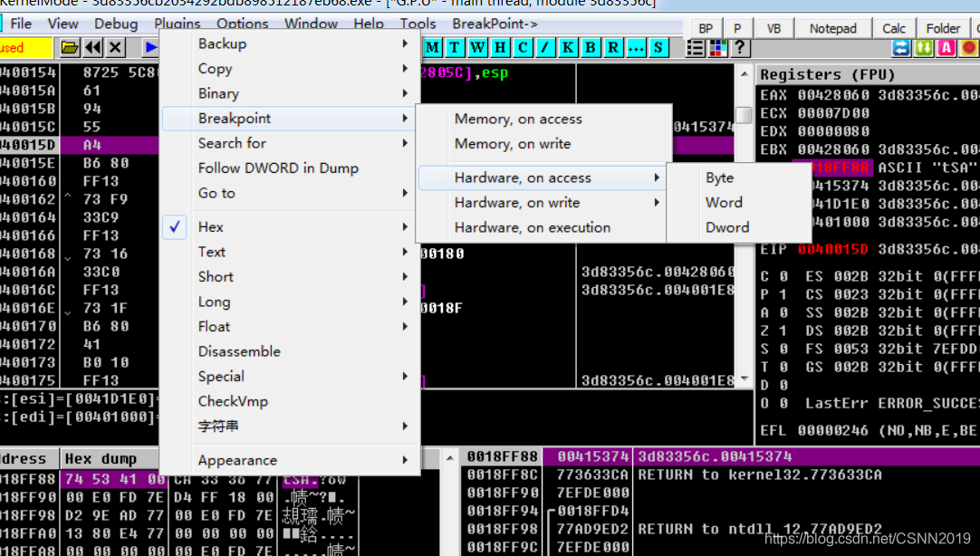Toggle the checked Hex display option
Viewport: 980px width, 556px height.
[x=288, y=226]
